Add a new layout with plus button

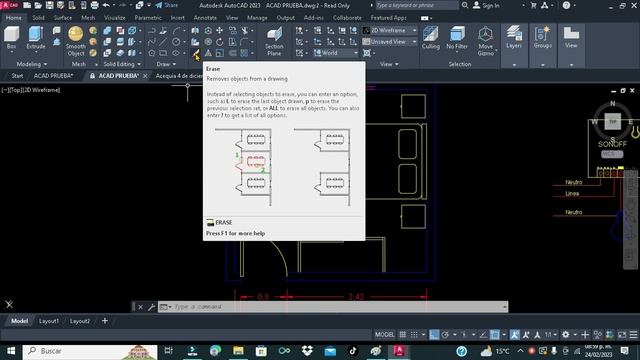click(x=105, y=321)
